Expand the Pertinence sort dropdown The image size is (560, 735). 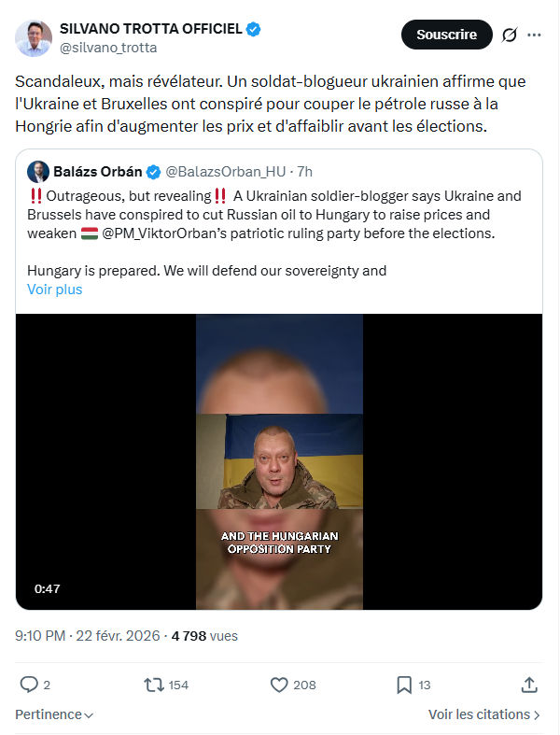[54, 714]
